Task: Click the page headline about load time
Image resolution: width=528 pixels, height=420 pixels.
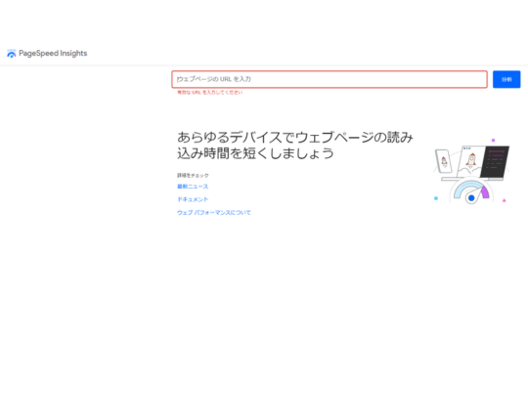Action: pyautogui.click(x=295, y=146)
